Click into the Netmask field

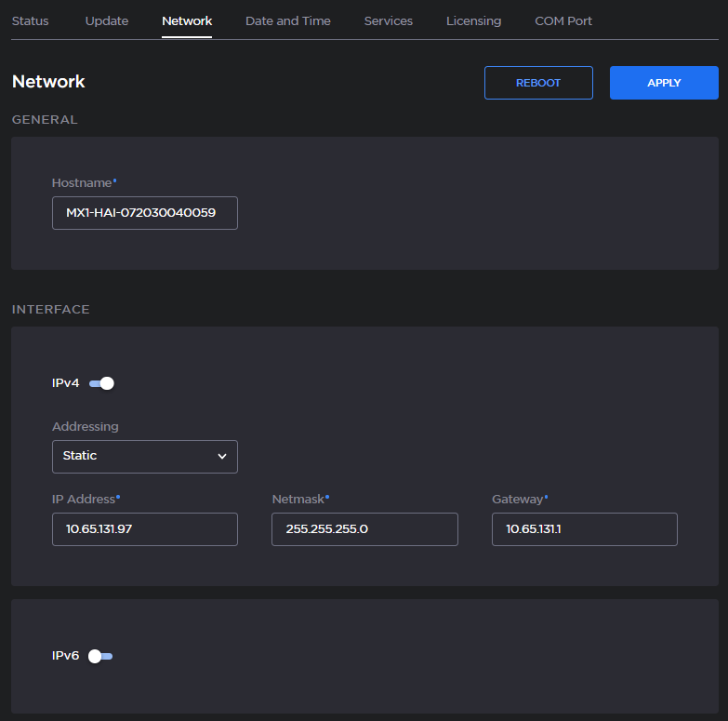364,529
